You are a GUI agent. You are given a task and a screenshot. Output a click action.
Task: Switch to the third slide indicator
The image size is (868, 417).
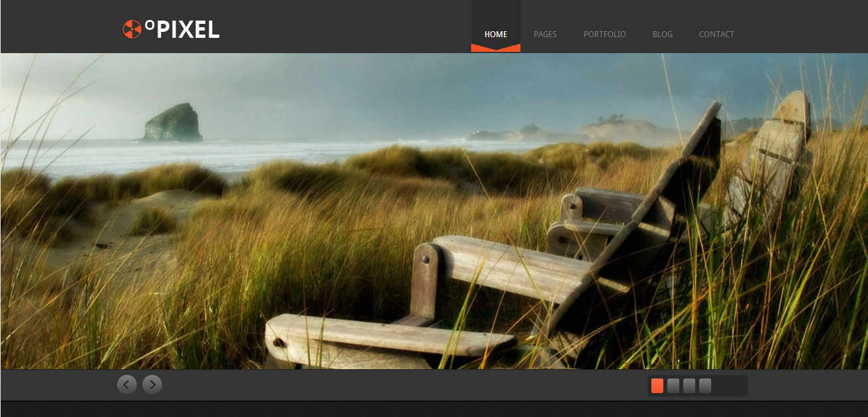pyautogui.click(x=689, y=386)
